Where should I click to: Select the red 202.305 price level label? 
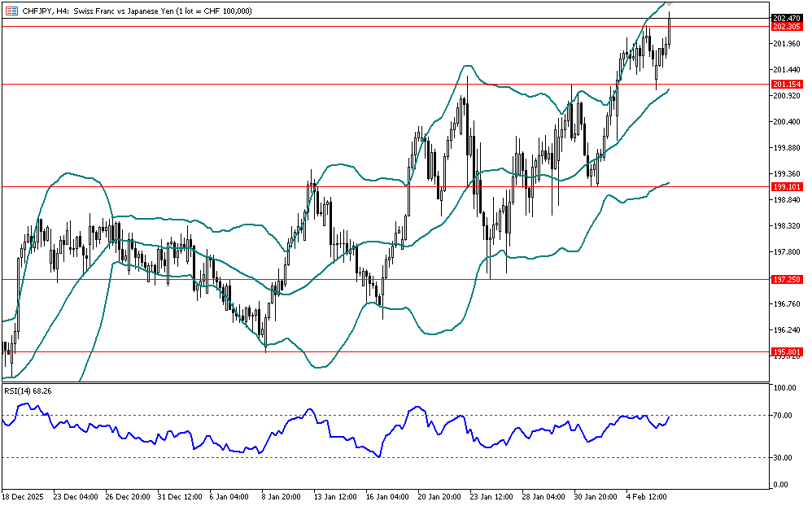pyautogui.click(x=785, y=27)
